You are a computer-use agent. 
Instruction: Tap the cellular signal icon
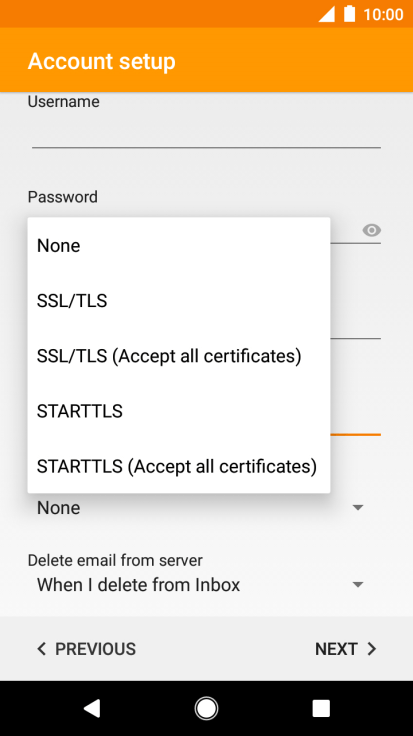pos(327,14)
